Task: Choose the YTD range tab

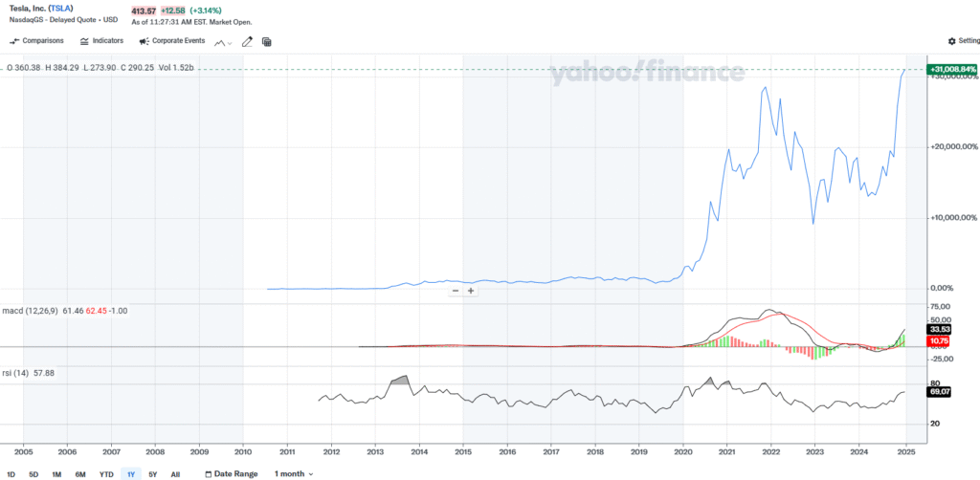Action: pyautogui.click(x=106, y=474)
